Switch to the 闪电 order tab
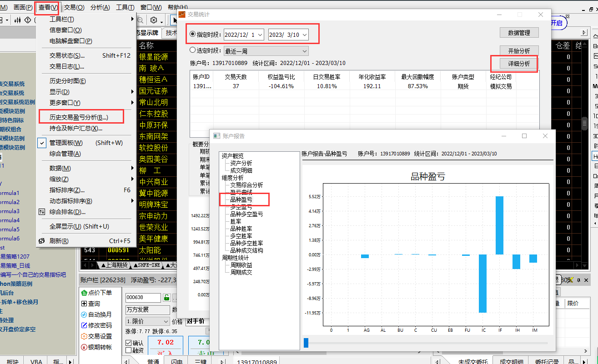 pos(176,361)
